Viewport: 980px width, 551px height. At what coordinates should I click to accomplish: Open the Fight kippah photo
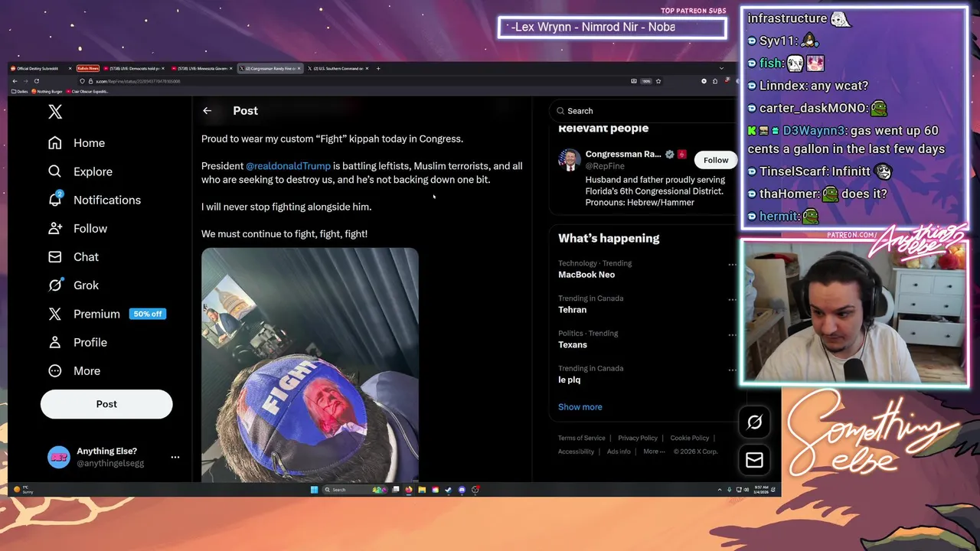point(310,365)
